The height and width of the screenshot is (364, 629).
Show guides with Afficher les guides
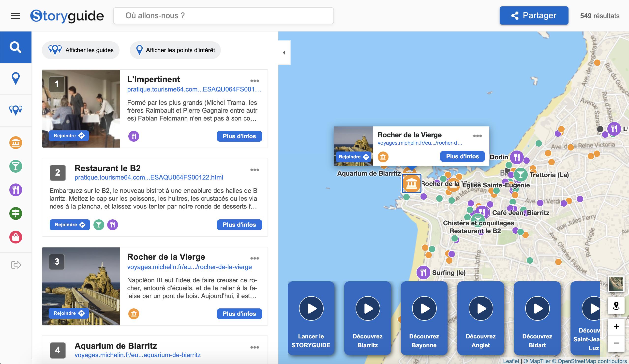pyautogui.click(x=81, y=50)
